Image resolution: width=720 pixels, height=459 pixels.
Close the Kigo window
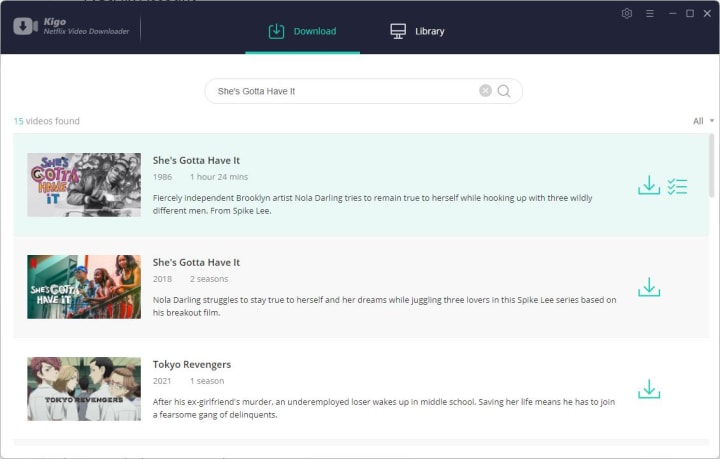[x=707, y=14]
